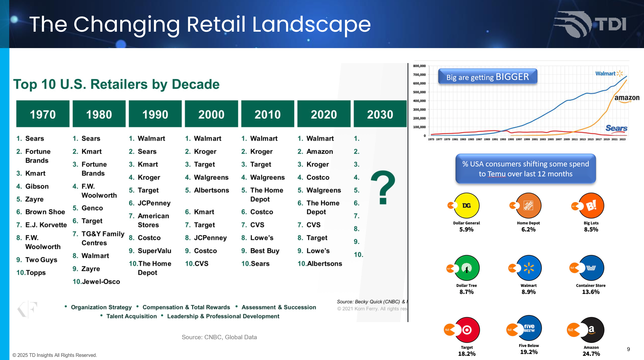
Task: Click 'Leadership & Professional Development' bullet text
Action: coord(223,316)
